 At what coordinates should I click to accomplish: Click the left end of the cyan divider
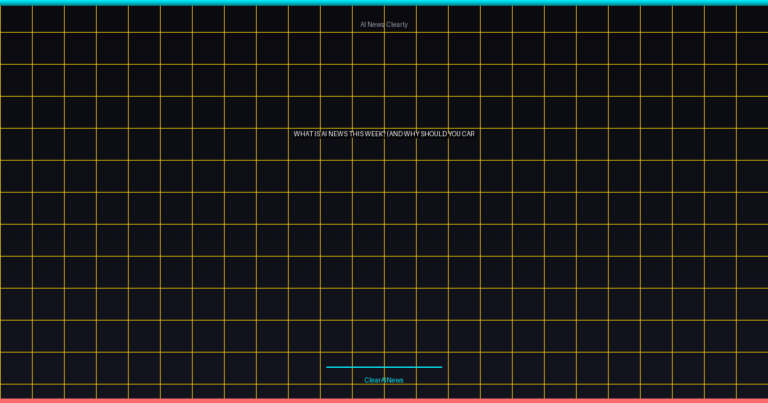click(328, 367)
